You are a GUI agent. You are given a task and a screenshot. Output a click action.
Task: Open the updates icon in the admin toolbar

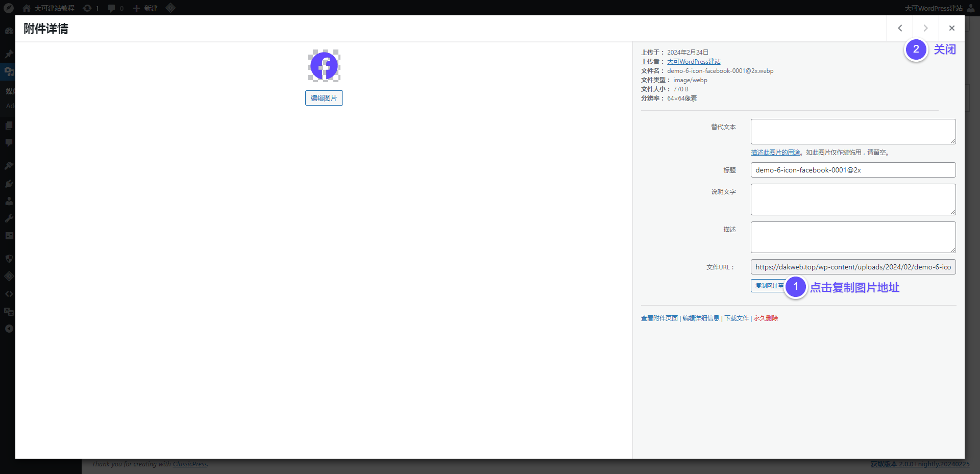point(87,8)
